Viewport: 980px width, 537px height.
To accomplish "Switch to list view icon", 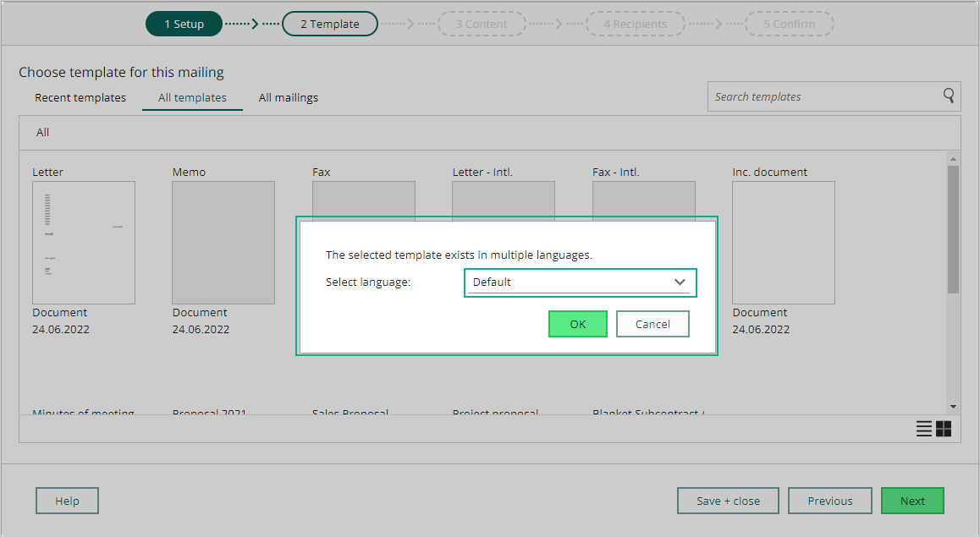I will pos(924,429).
